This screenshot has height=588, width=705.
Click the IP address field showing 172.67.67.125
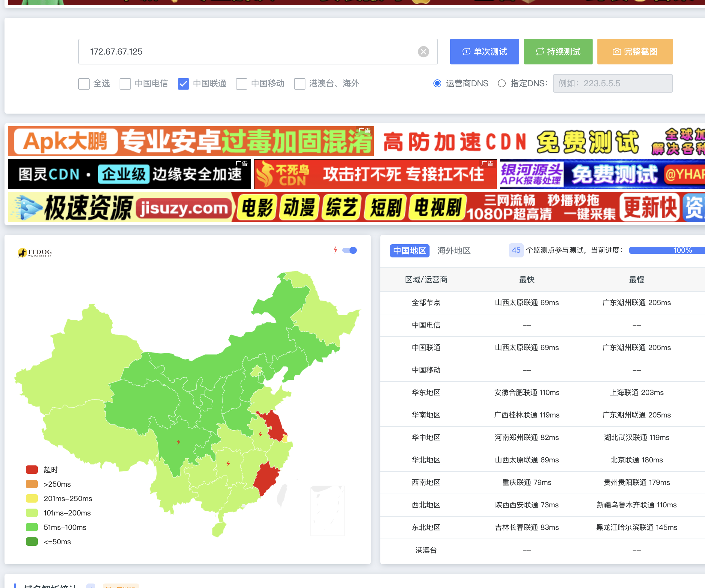(x=258, y=52)
